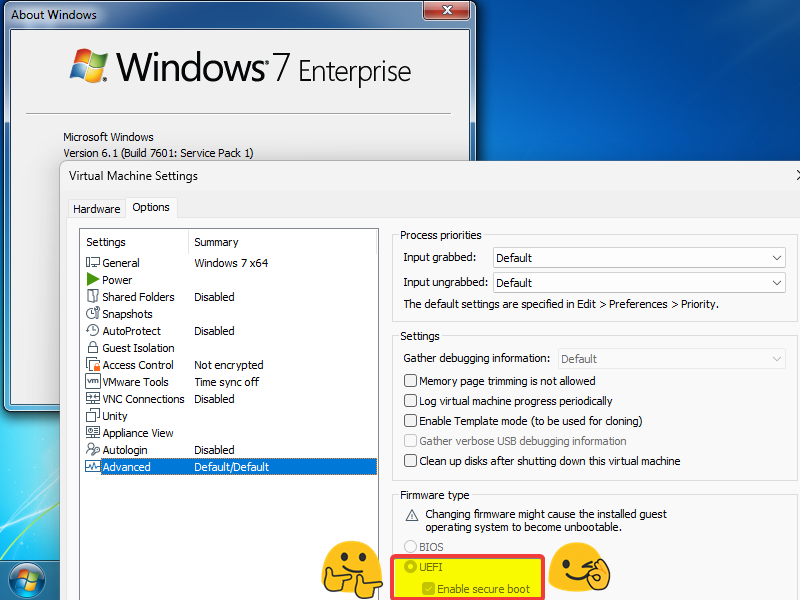Switch to the Options tab

151,207
